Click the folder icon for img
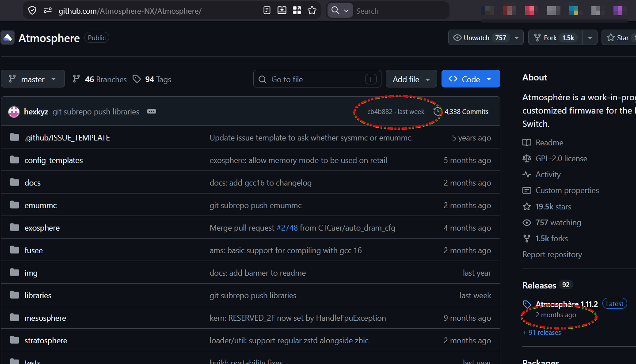The image size is (636, 364). [x=15, y=273]
